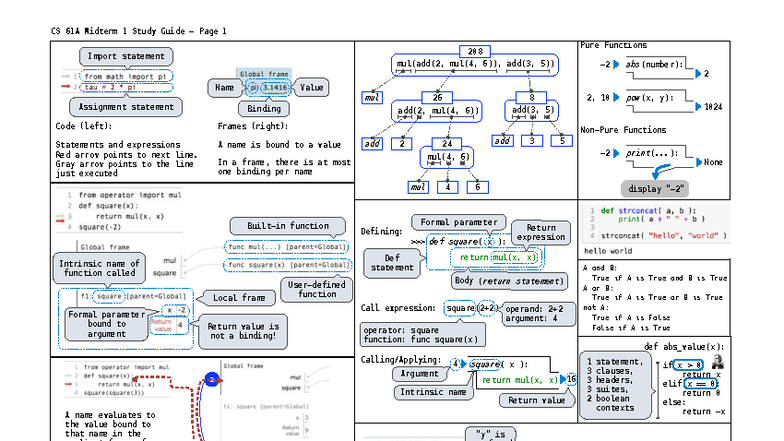The image size is (784, 441).
Task: Select the 'Binding' callout bubble
Action: click(264, 108)
